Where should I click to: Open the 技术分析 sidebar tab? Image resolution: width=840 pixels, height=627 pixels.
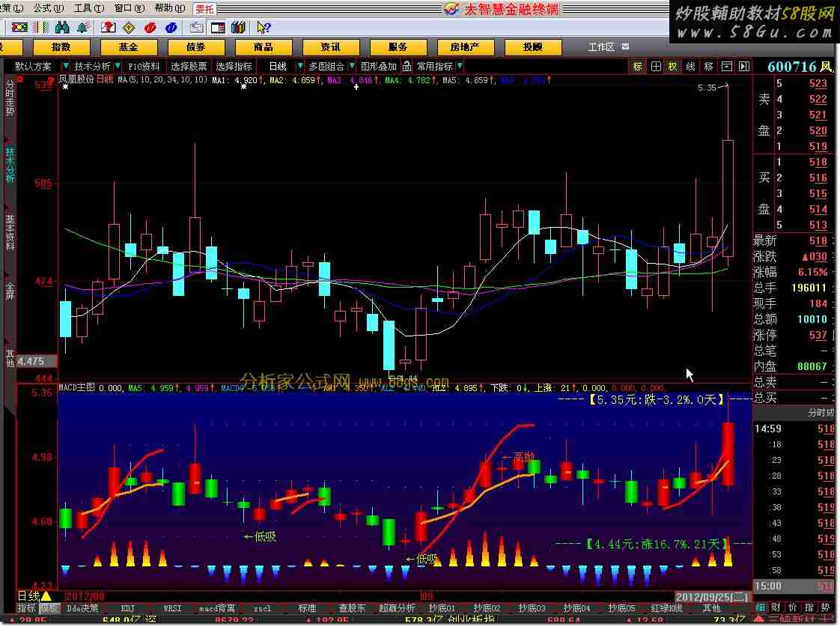click(x=10, y=165)
